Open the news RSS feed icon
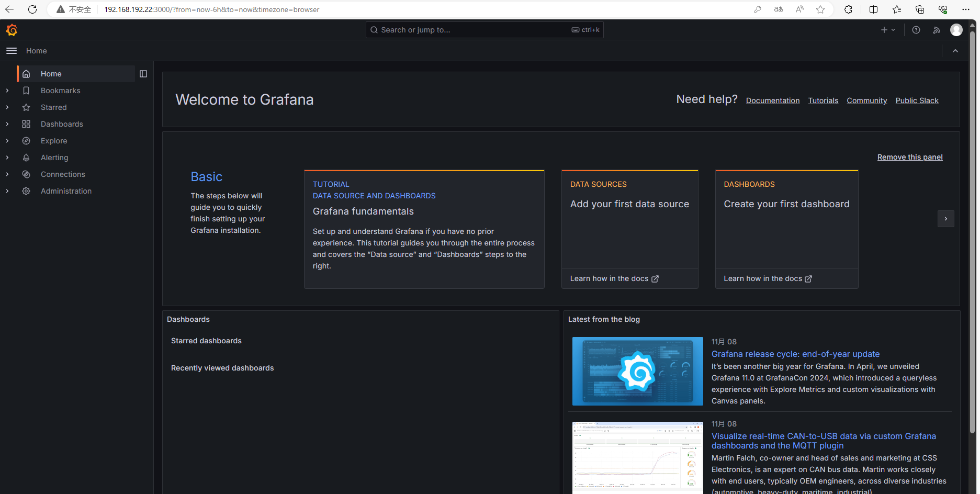 point(937,30)
